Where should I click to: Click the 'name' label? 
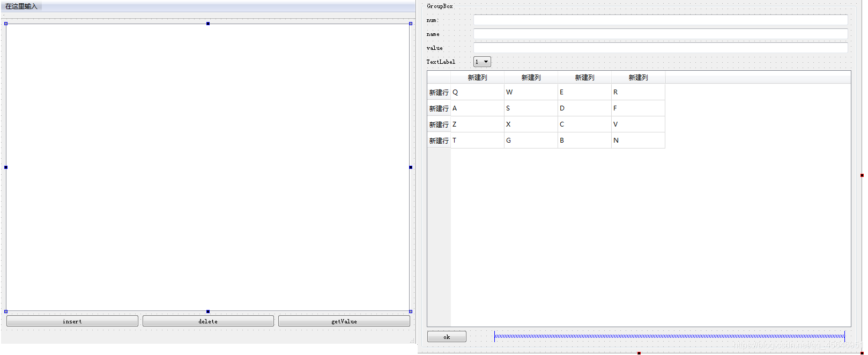[433, 34]
